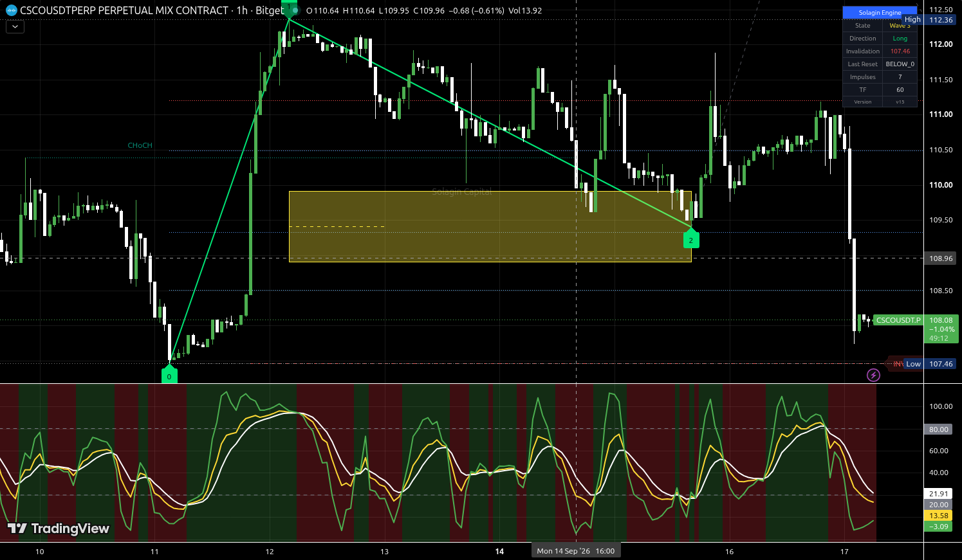The image size is (962, 560).
Task: Click date 11 on the time axis
Action: 154,552
